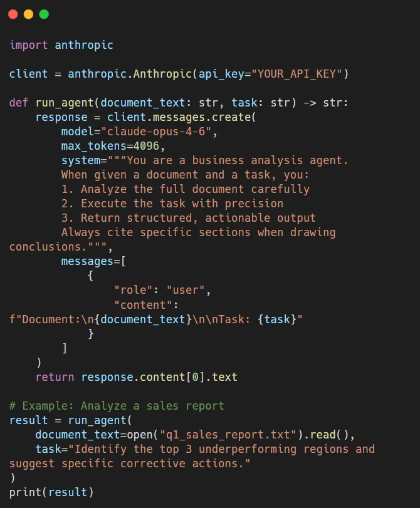The height and width of the screenshot is (508, 420).
Task: Click the red close window dot
Action: click(13, 14)
